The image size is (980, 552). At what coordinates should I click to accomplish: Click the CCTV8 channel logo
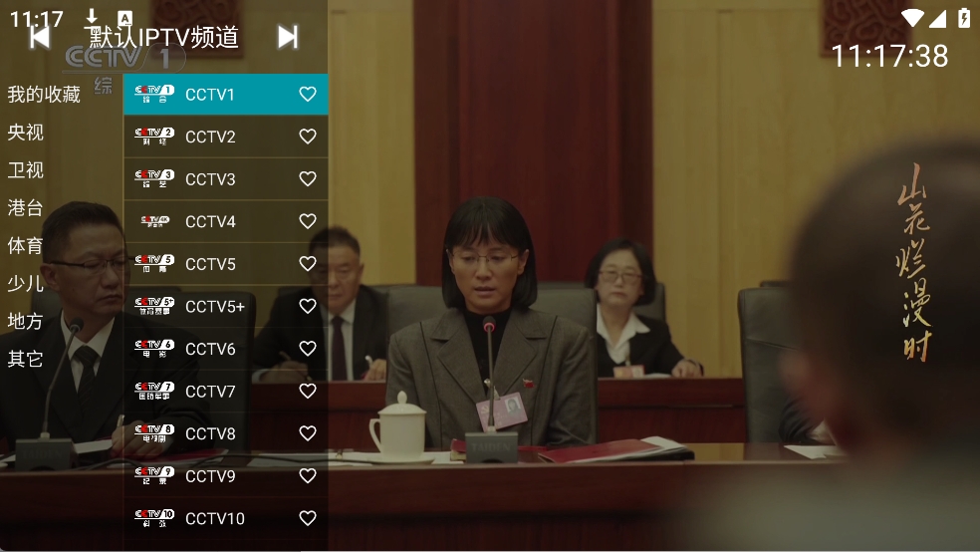point(154,433)
